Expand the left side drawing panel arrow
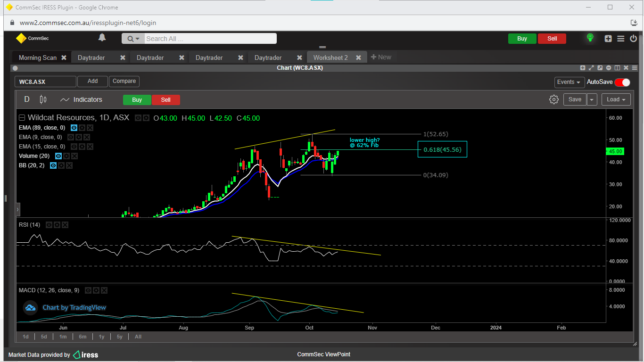The height and width of the screenshot is (362, 644). coord(18,209)
